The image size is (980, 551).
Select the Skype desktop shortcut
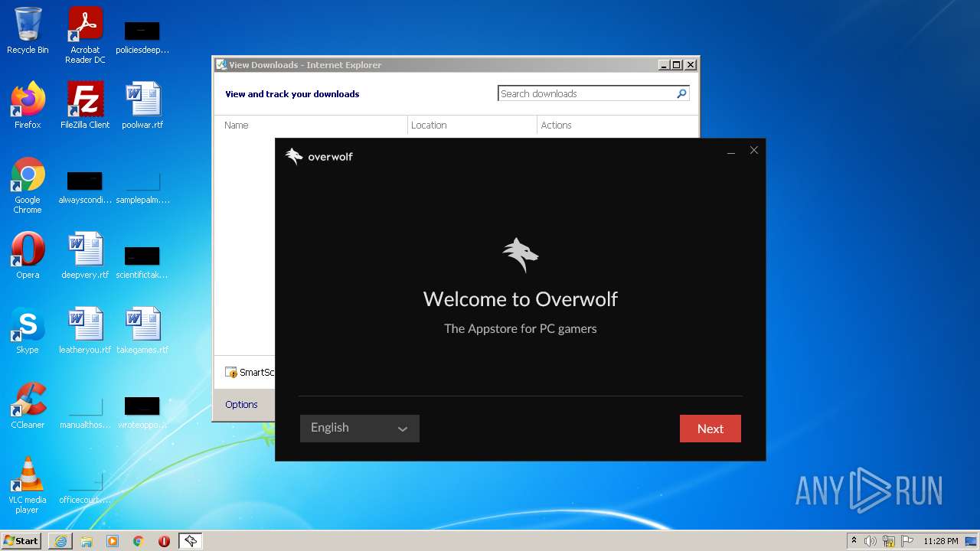(x=28, y=331)
